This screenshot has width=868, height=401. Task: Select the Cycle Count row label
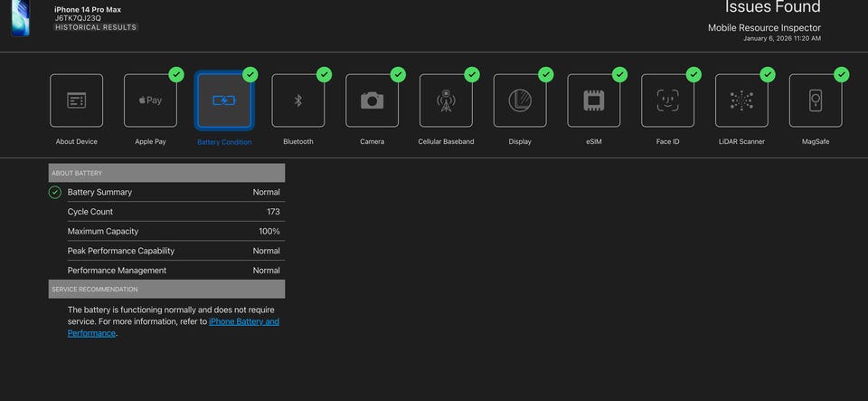90,212
